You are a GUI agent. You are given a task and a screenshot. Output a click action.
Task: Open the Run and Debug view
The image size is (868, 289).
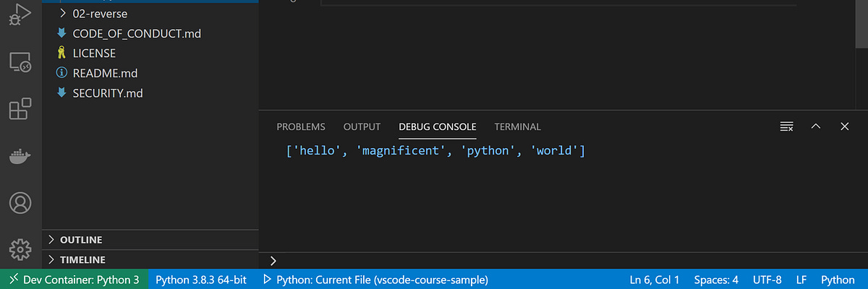(x=20, y=14)
